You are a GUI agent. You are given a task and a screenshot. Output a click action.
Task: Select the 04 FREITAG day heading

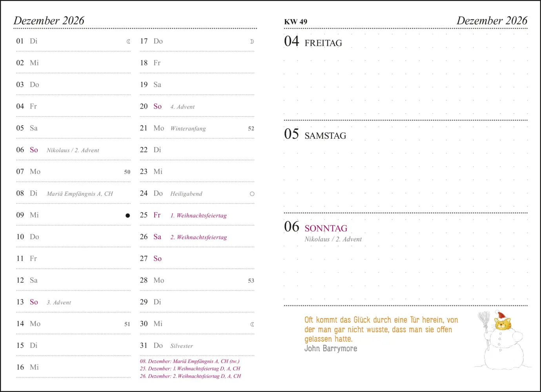313,42
